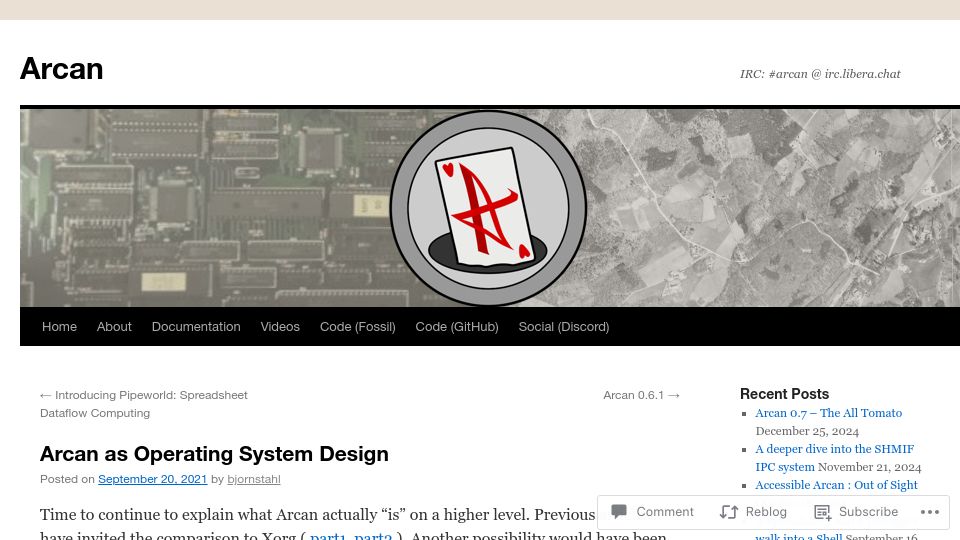The image size is (960, 540).
Task: Open the Home menu item
Action: tap(59, 327)
